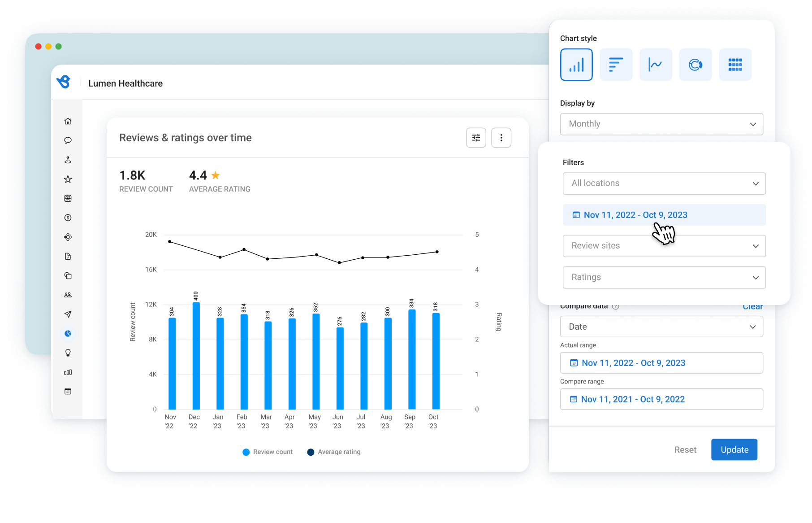Open chart settings sliders icon
The width and height of the screenshot is (812, 523).
click(476, 138)
